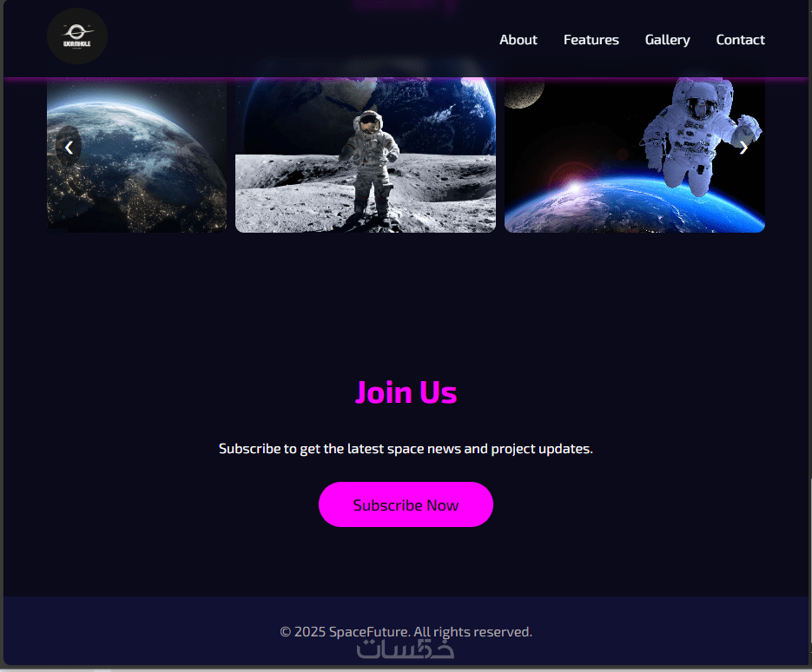Screen dimensions: 812x672
Task: Jump to the Gallery section
Action: 667,40
